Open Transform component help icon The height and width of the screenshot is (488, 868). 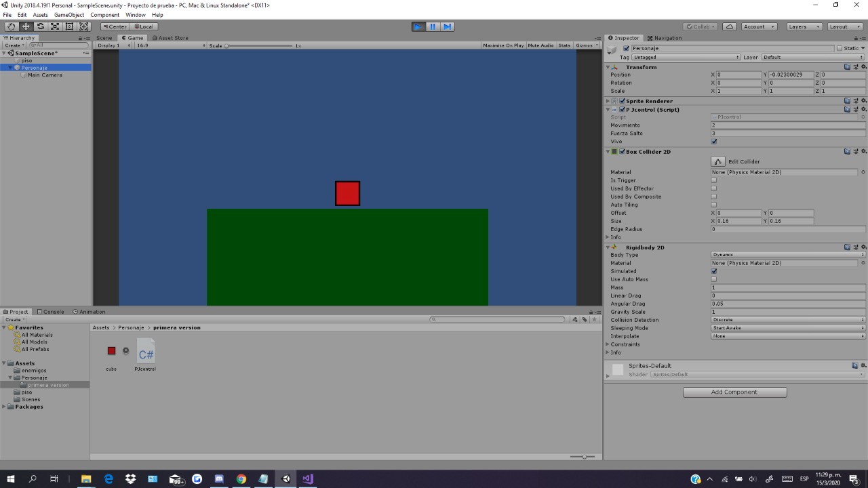click(848, 67)
